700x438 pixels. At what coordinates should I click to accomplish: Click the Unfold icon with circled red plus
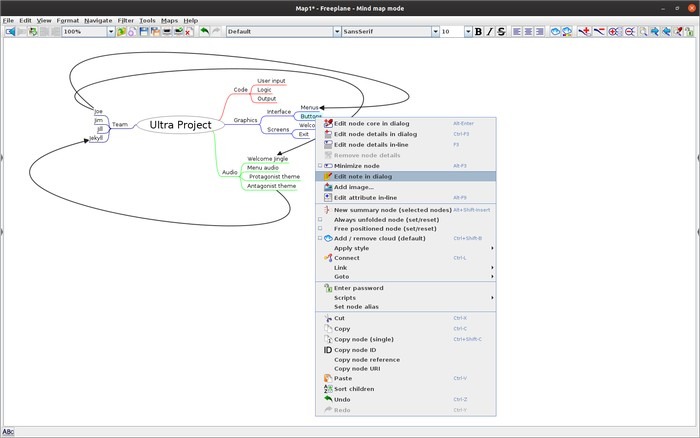tap(615, 31)
